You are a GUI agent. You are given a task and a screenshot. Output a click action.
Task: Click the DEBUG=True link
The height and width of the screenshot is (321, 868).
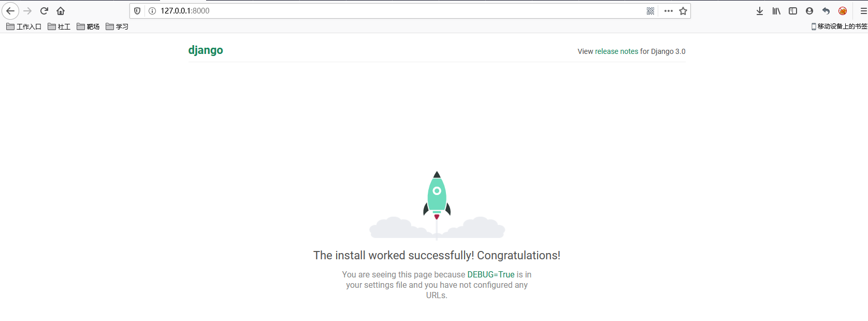point(491,274)
